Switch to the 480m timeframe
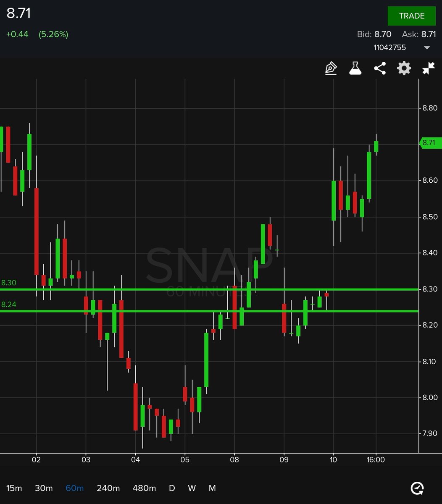Screen dimensions: 442x504 click(x=144, y=488)
